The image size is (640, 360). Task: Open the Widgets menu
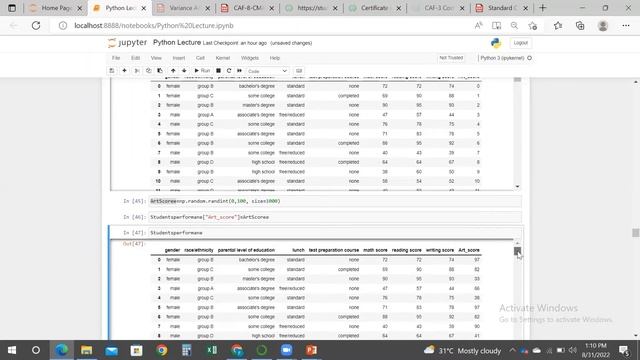(250, 58)
